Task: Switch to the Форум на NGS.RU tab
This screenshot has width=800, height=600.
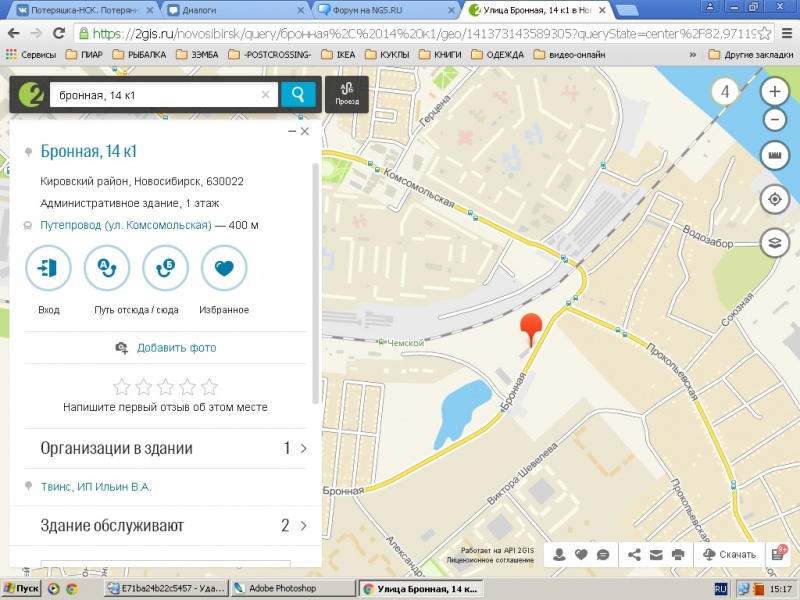Action: [x=385, y=10]
